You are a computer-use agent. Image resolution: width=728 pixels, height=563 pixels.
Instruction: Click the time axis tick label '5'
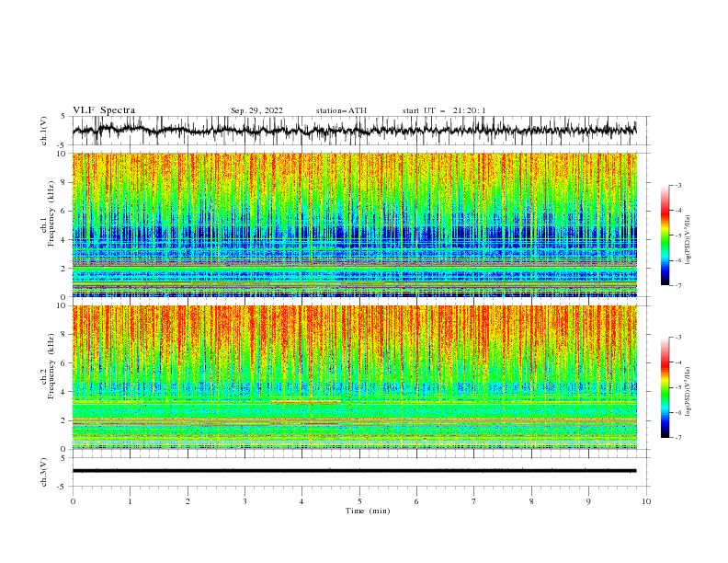359,501
